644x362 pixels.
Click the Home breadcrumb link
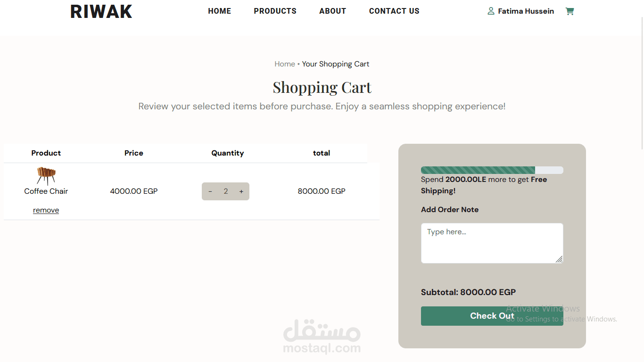pos(285,64)
